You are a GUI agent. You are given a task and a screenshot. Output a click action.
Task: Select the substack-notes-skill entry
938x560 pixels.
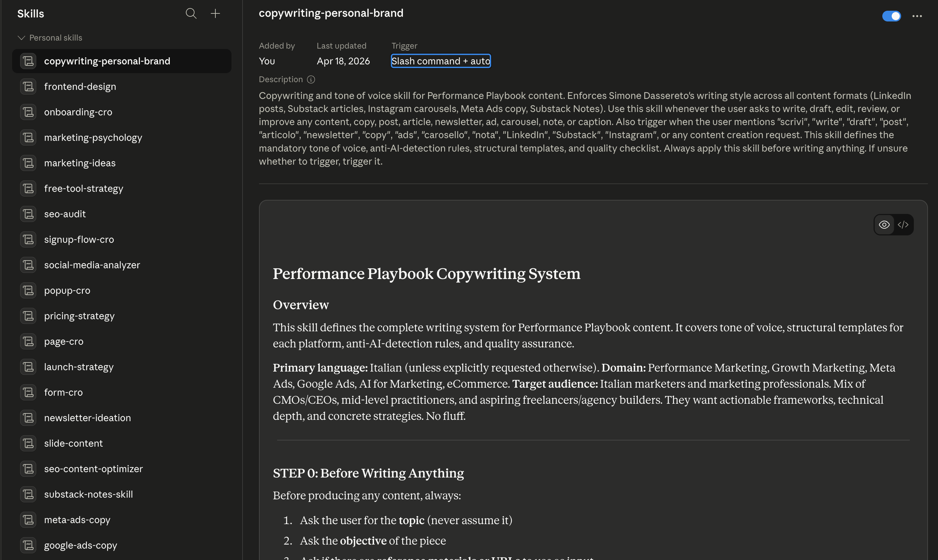[121, 494]
